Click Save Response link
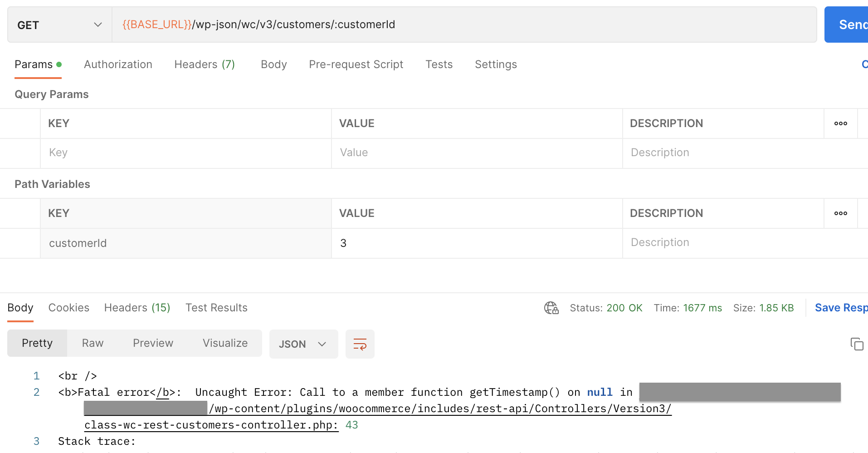Screen dimensions: 868x453 click(841, 308)
